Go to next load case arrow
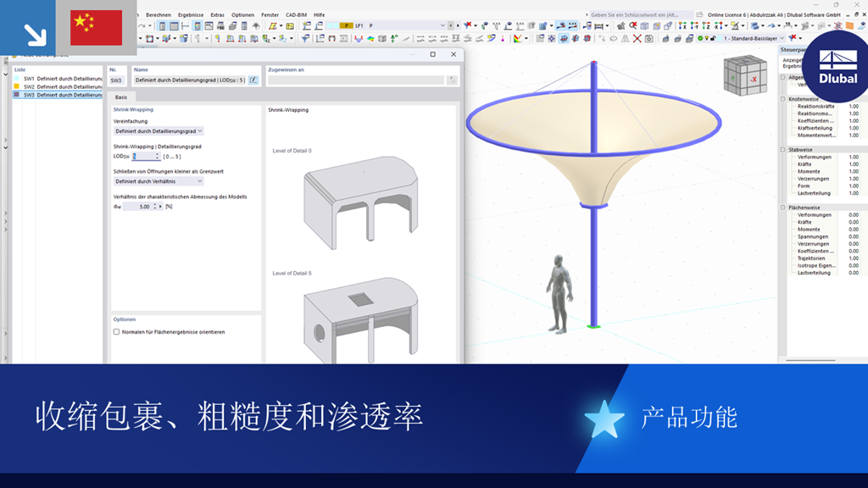Viewport: 868px width, 488px height. point(458,25)
